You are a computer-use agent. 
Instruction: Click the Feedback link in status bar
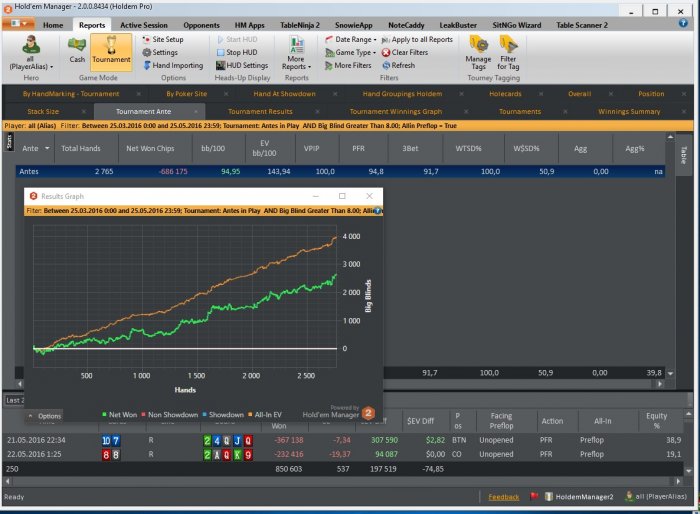(x=503, y=496)
